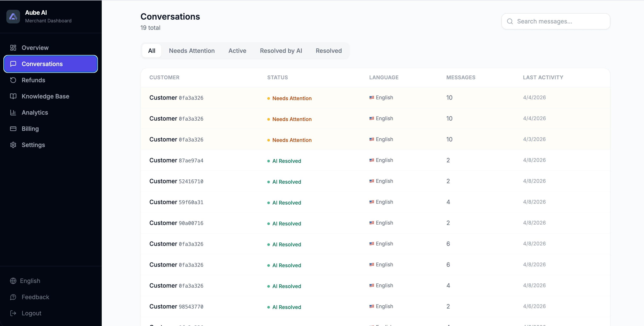Click the Feedback speech bubble icon
Screen dimensions: 644x326
click(13, 297)
